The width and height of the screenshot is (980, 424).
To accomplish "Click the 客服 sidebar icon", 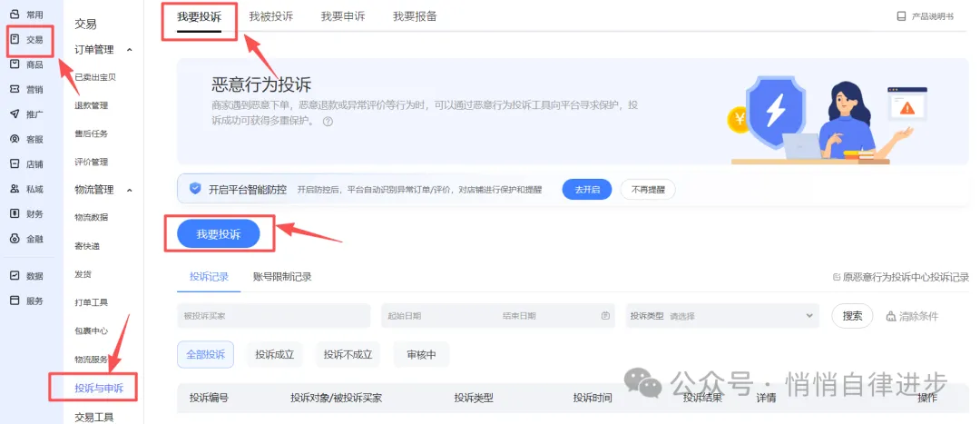I will (x=15, y=139).
